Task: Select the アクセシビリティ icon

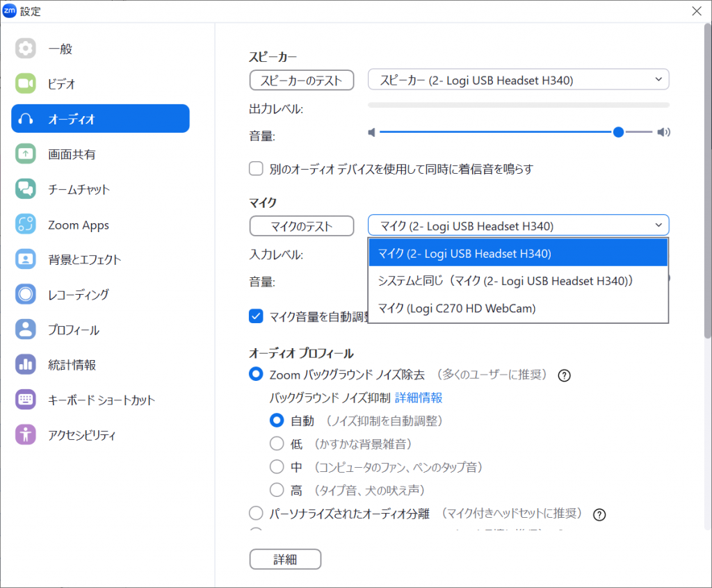Action: 26,435
